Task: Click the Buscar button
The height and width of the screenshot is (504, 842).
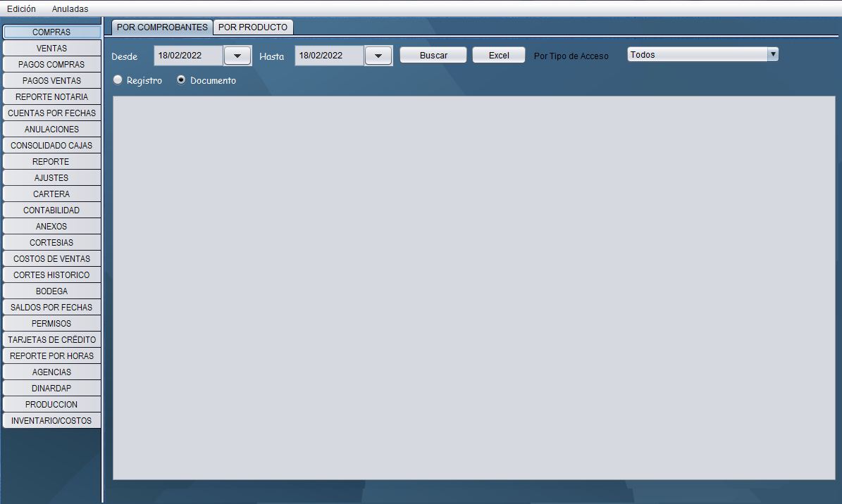Action: coord(433,55)
